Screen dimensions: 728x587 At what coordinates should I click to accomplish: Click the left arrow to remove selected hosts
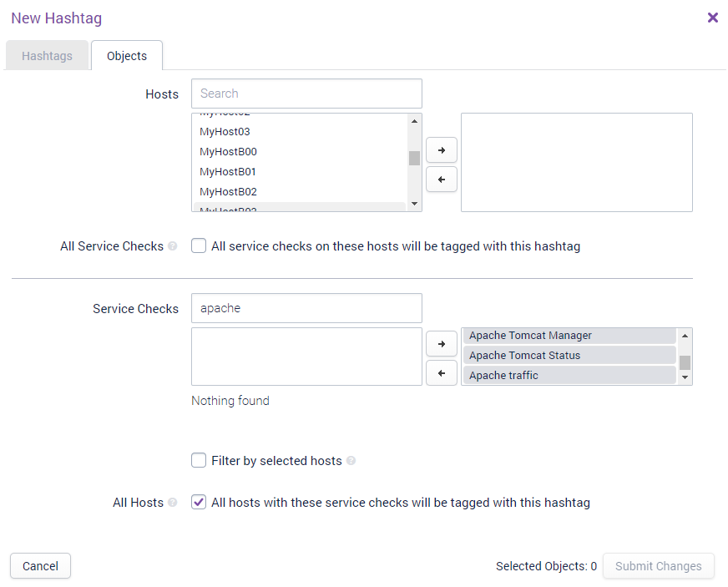[x=442, y=180]
